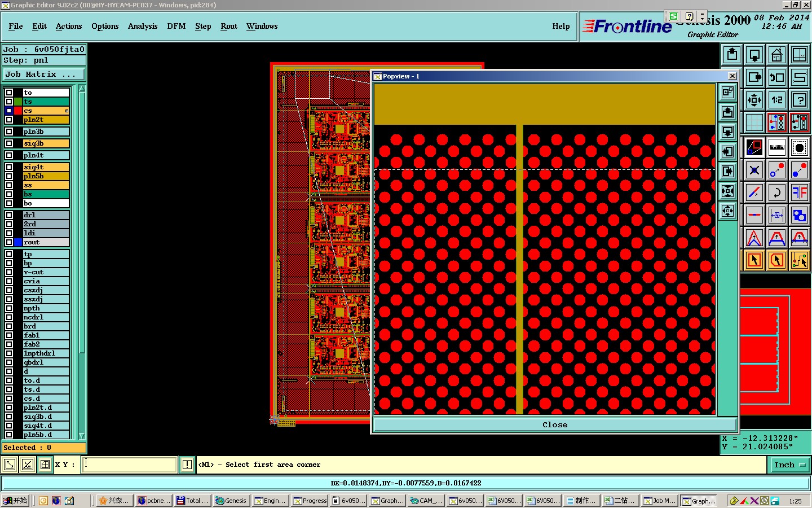This screenshot has width=812, height=508.
Task: Click the rotate arrow icon
Action: coord(777,192)
